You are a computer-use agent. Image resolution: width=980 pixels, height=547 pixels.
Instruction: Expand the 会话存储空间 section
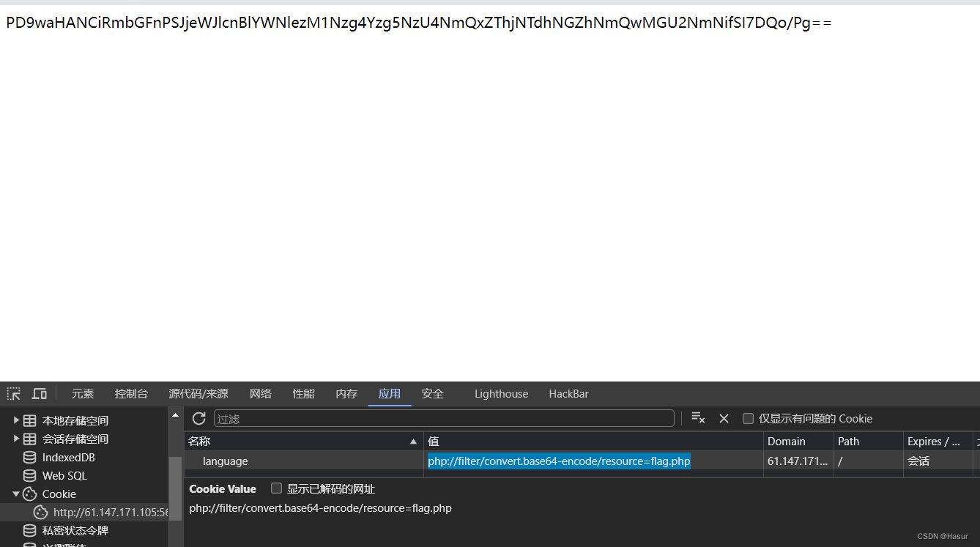[x=16, y=438]
